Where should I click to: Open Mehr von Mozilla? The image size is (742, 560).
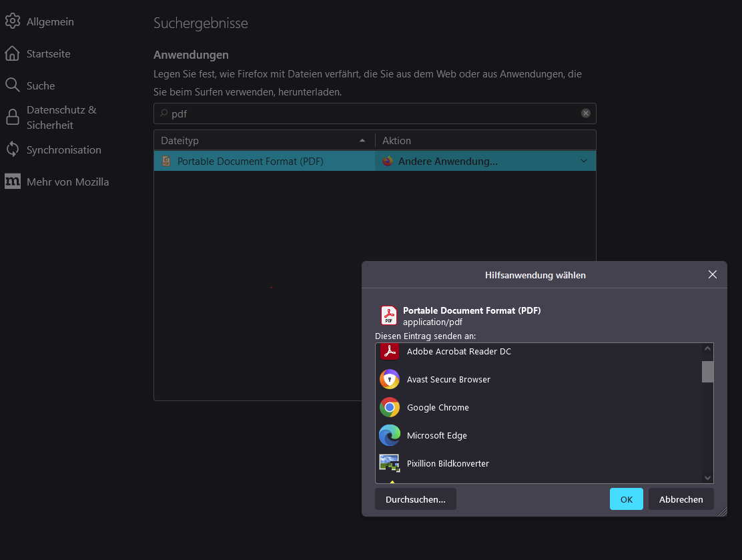[x=67, y=182]
